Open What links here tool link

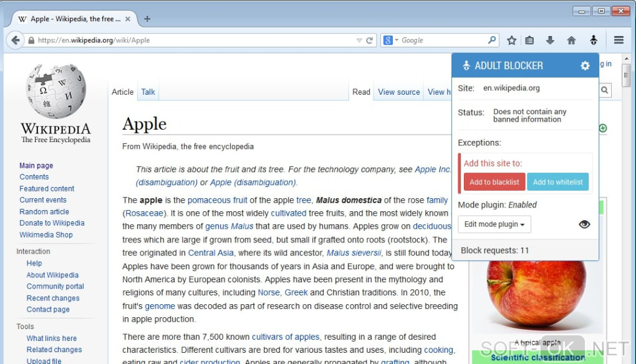point(52,338)
